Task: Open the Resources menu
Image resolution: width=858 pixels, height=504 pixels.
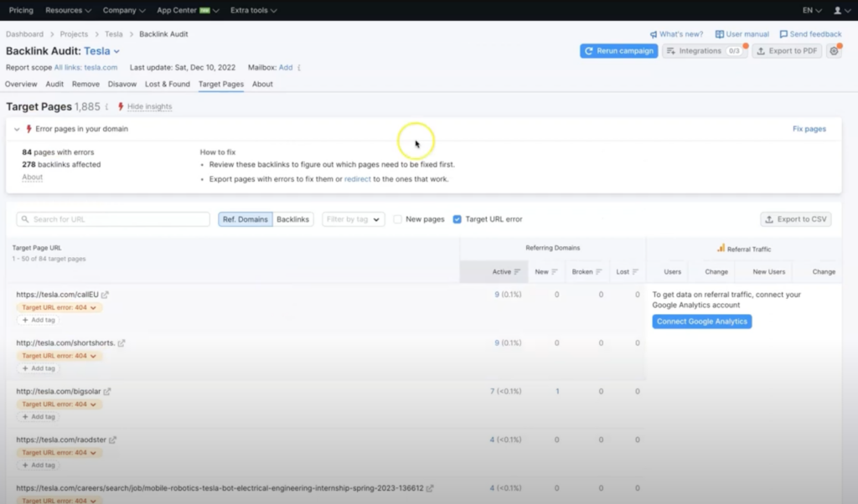Action: (x=69, y=10)
